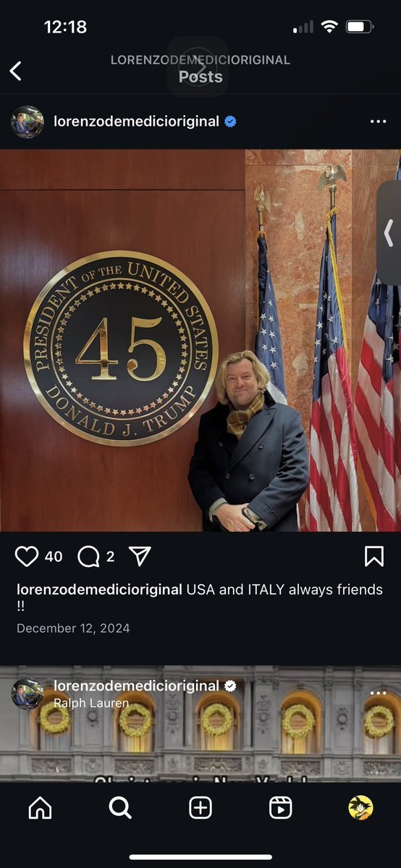
Task: Open Search tab in bottom navigation
Action: [120, 808]
